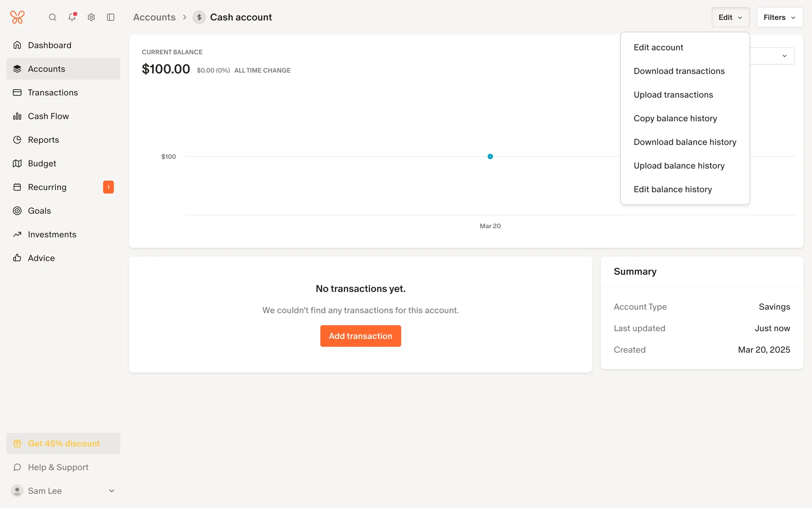Click Get 45% discount link
The height and width of the screenshot is (508, 812).
click(63, 444)
